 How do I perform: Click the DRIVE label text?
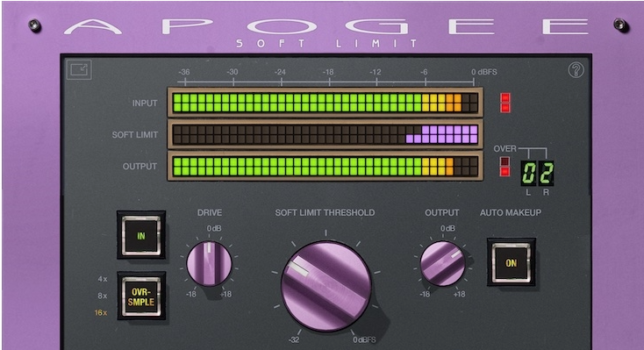point(210,213)
